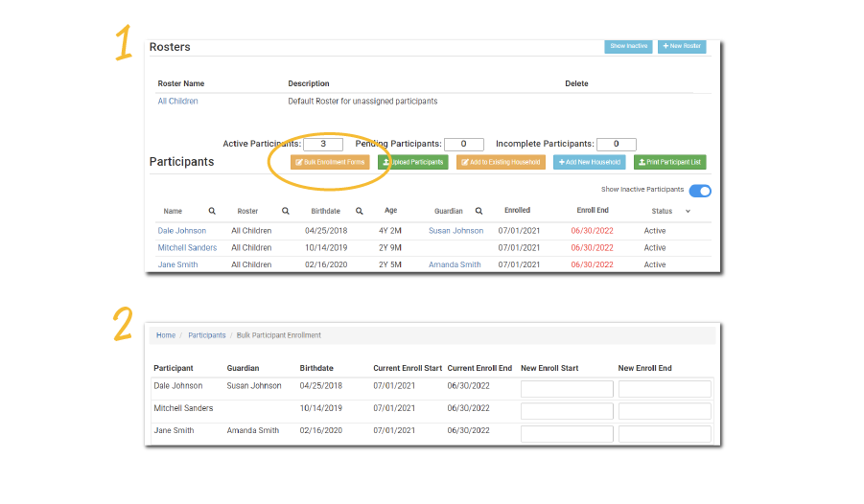Click the Add New Household button
The height and width of the screenshot is (504, 864).
pos(589,163)
